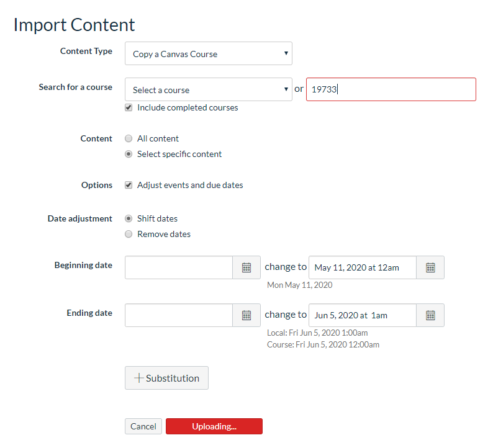
Task: Toggle Include completed courses checkbox
Action: 129,108
